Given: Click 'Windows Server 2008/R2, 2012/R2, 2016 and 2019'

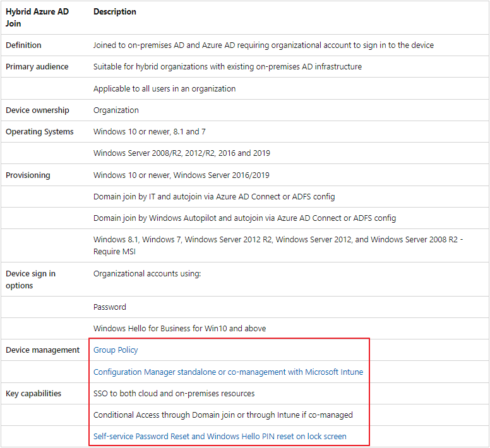Looking at the screenshot, I should coord(182,153).
